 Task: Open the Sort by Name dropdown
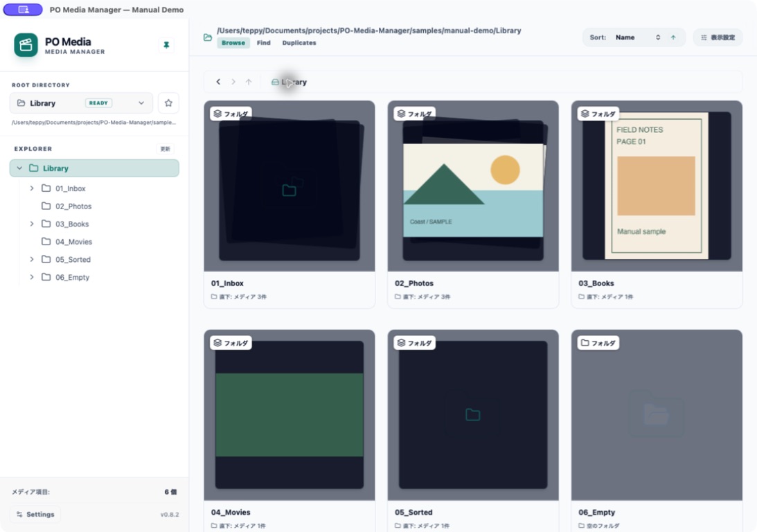click(637, 37)
